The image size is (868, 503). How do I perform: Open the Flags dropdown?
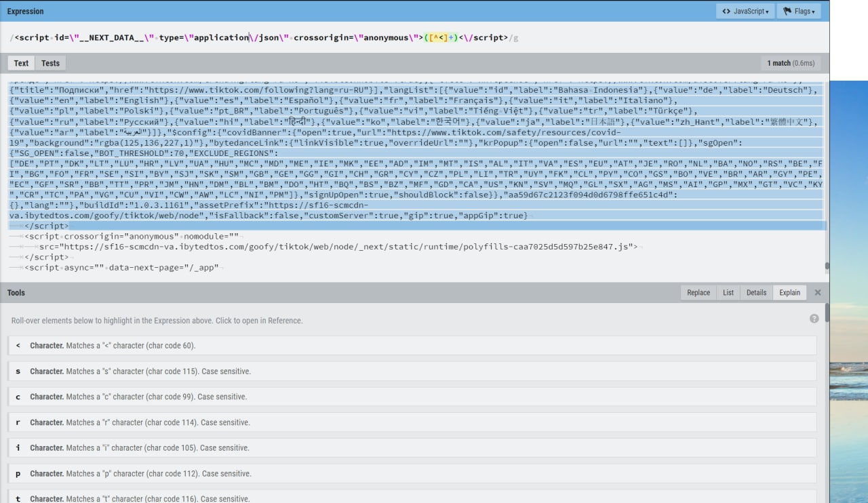799,12
